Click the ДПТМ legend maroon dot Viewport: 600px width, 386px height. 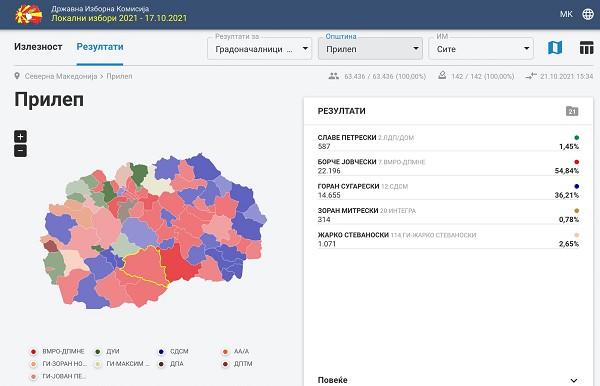(225, 364)
